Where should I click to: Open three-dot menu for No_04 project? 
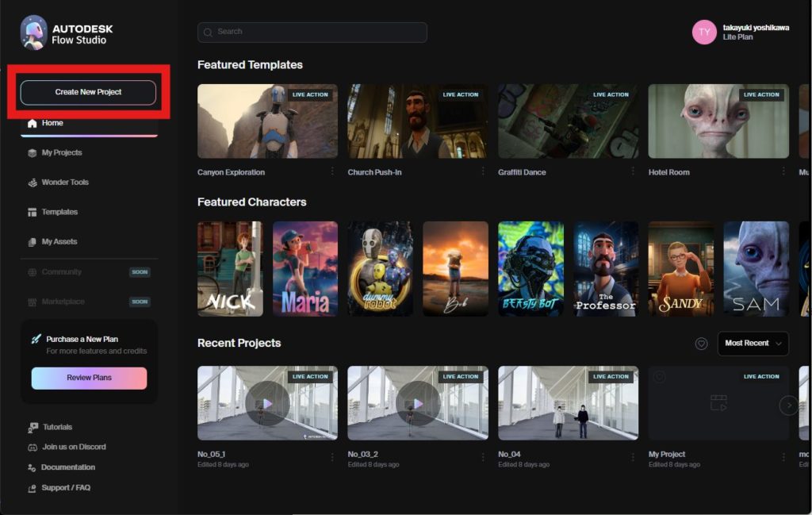pyautogui.click(x=633, y=456)
